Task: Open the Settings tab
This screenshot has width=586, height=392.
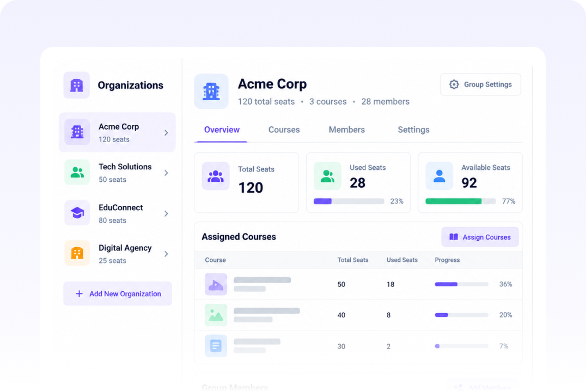Action: (x=413, y=130)
